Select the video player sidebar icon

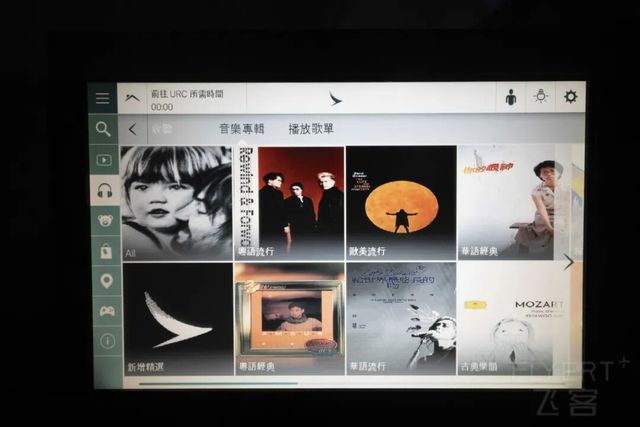pos(104,160)
